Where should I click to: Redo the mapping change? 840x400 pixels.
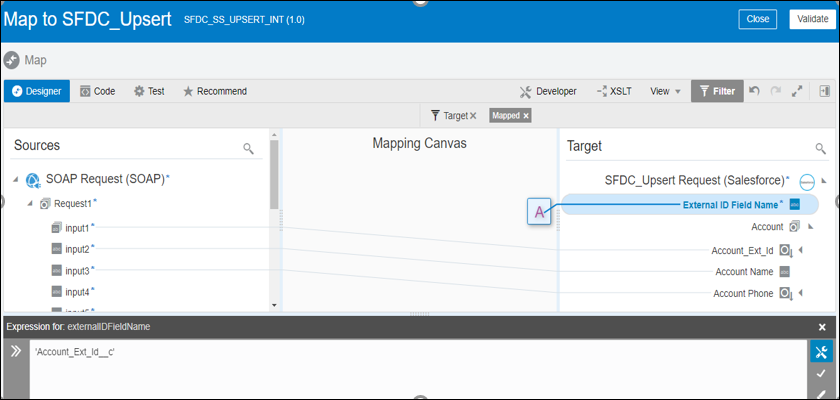(x=775, y=91)
